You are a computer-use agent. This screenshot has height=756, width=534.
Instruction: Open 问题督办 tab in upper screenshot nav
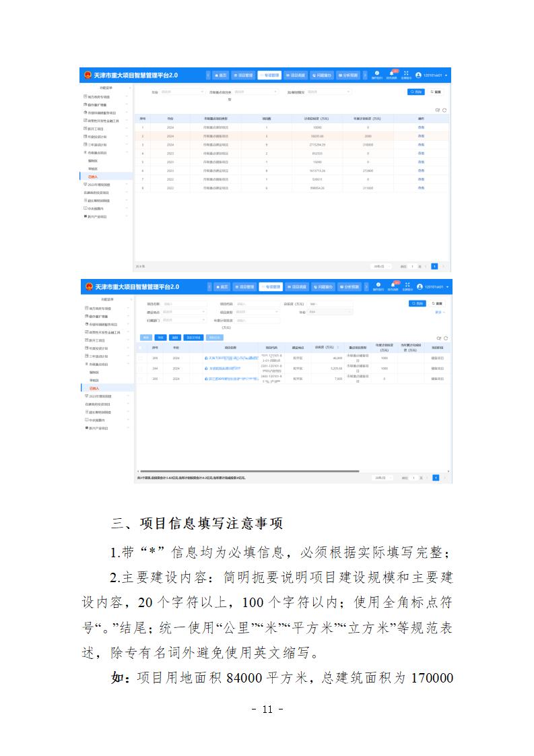point(322,75)
